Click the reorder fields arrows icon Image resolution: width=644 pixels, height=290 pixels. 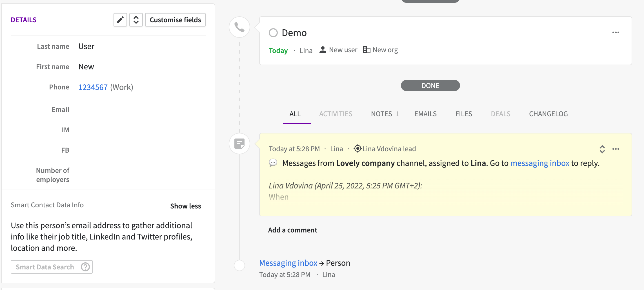coord(136,20)
